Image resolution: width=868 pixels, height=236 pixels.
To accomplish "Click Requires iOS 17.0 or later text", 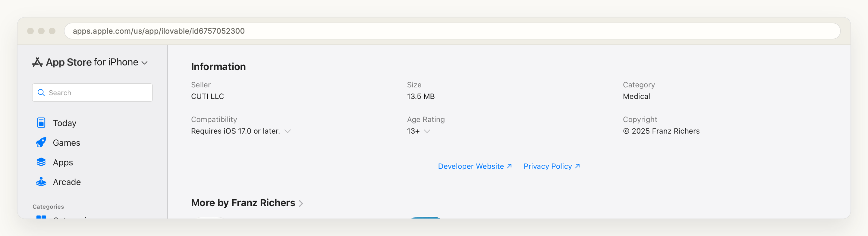I will coord(235,131).
